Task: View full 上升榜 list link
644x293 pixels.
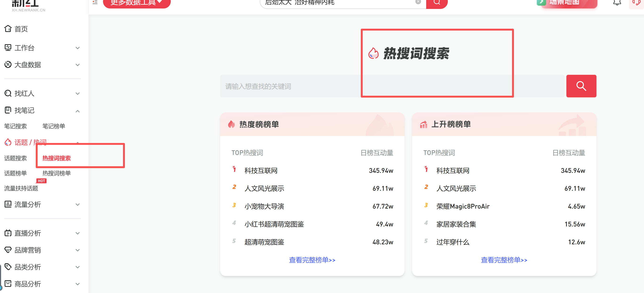Action: [504, 260]
